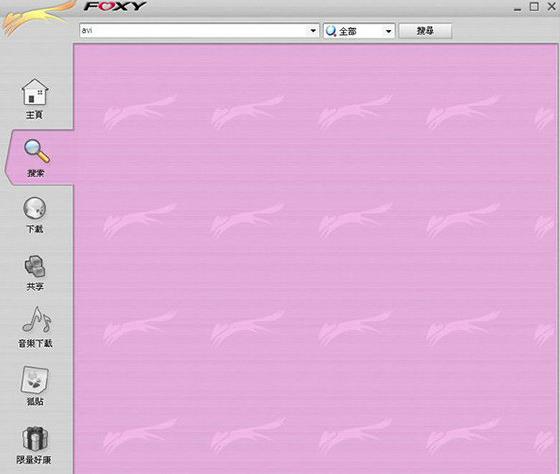Open the 主頁 home house icon
Image resolution: width=560 pixels, height=474 pixels.
pos(35,92)
